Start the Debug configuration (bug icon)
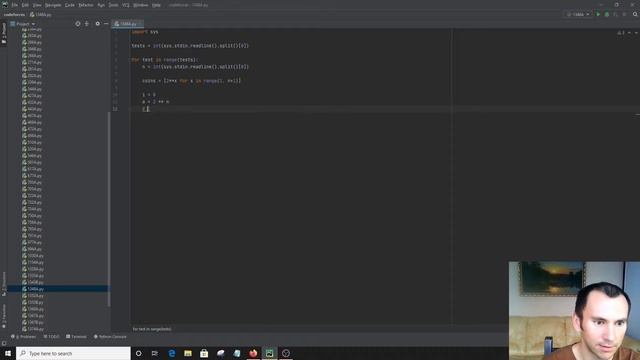Screen dimensions: 640x360 pyautogui.click(x=607, y=14)
